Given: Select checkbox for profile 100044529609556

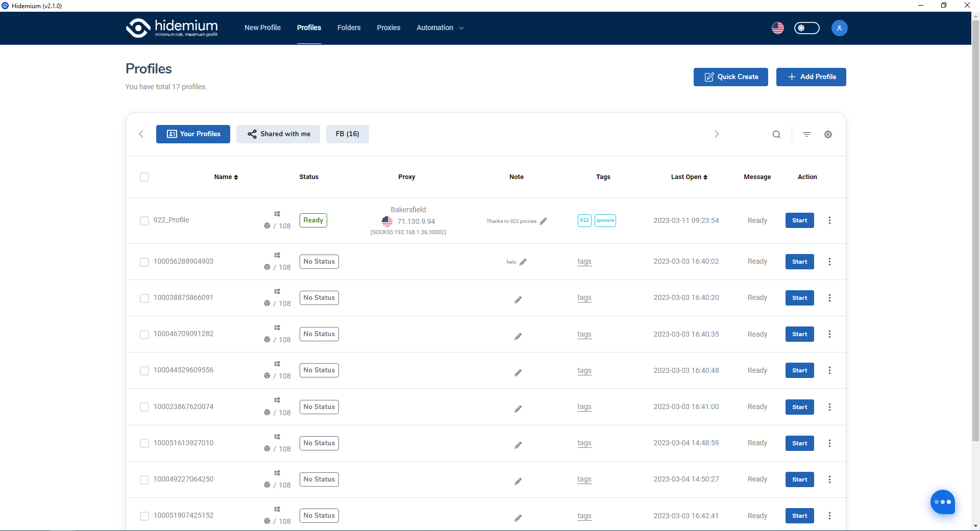Looking at the screenshot, I should pyautogui.click(x=144, y=370).
